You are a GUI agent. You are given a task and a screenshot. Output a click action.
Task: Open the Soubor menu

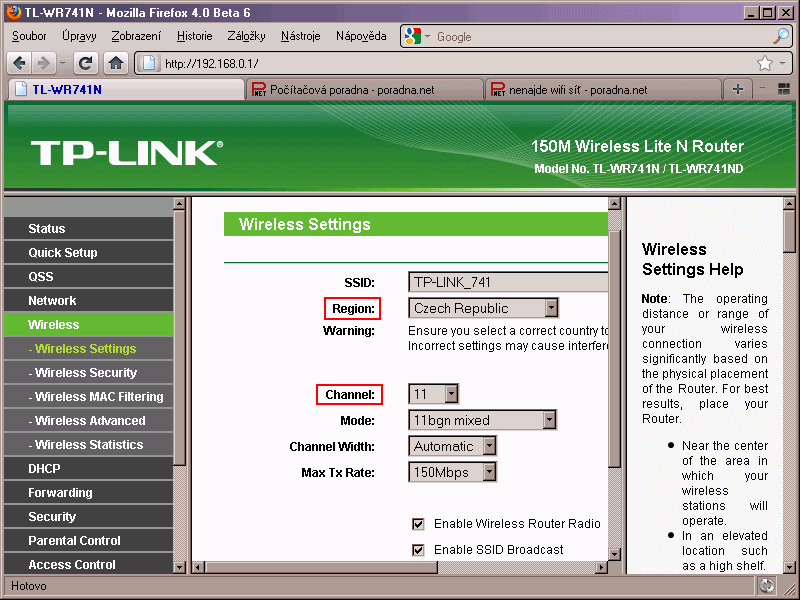pyautogui.click(x=29, y=36)
